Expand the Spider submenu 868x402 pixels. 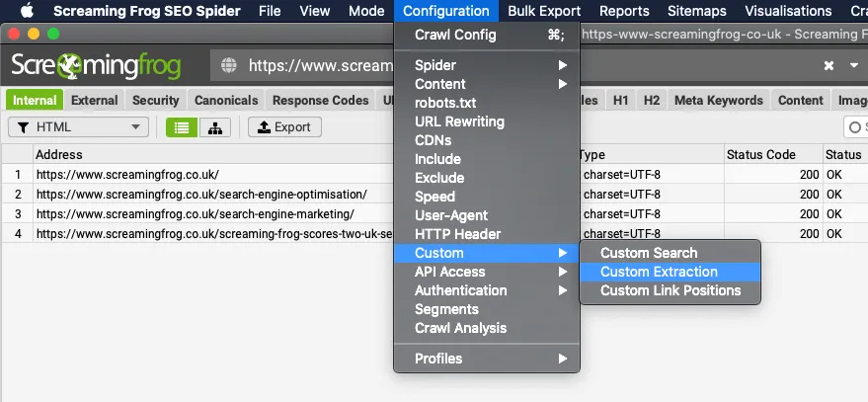[486, 65]
